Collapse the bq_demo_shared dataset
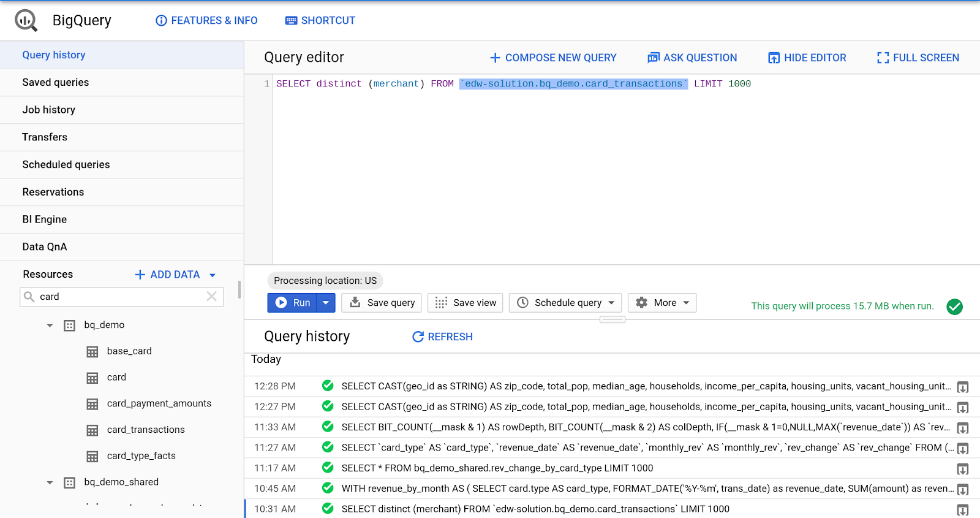The width and height of the screenshot is (980, 518). tap(50, 482)
